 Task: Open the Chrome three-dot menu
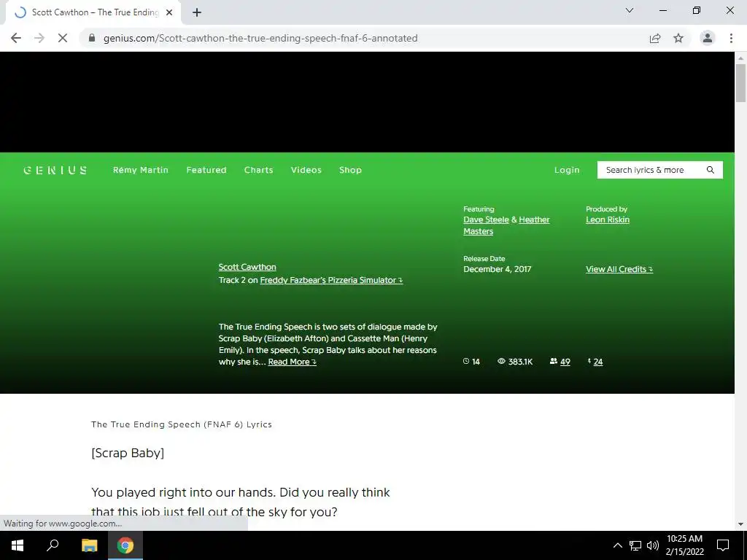[x=731, y=38]
